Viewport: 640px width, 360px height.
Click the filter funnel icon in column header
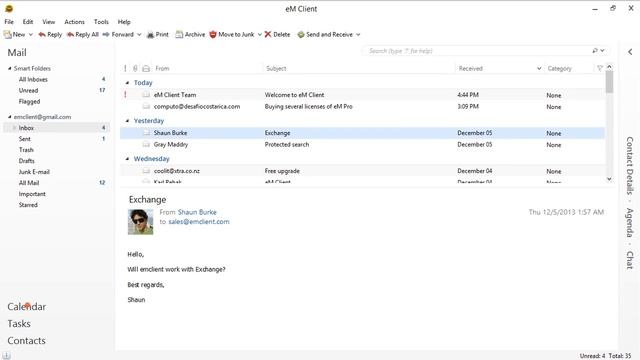click(x=600, y=68)
